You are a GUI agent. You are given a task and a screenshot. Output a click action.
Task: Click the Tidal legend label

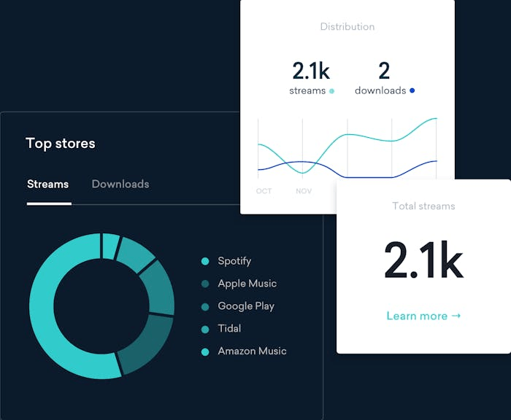(229, 329)
